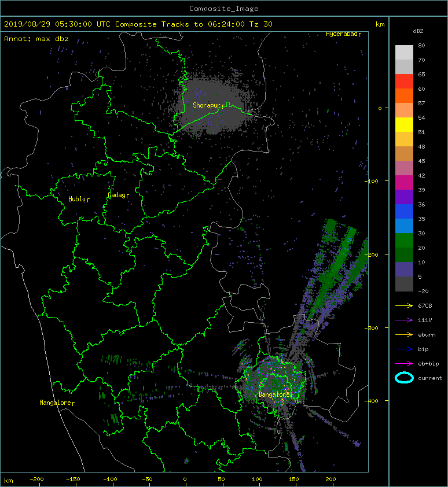Click the -20 dBZ dark gray swatch
The image size is (448, 487).
[x=404, y=283]
